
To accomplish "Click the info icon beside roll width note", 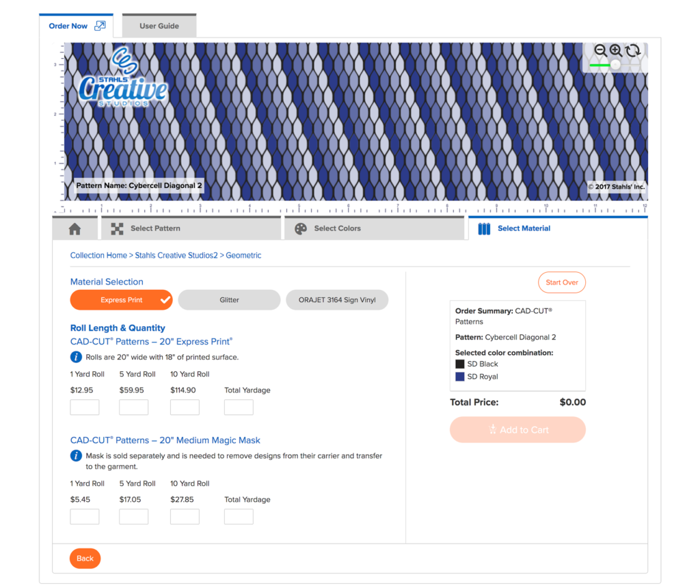I will click(x=77, y=357).
